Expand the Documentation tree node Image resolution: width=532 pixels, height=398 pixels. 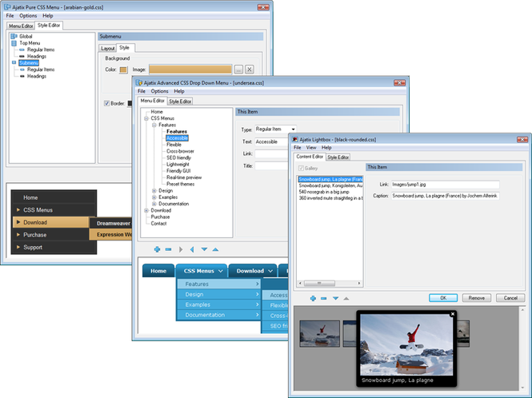154,204
